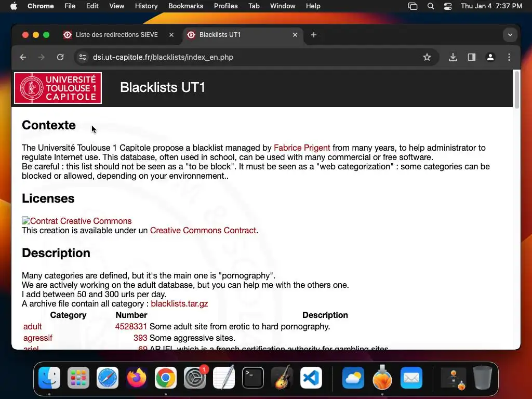The image size is (532, 399).
Task: Download blacklists.tar.gz archive link
Action: pyautogui.click(x=179, y=303)
